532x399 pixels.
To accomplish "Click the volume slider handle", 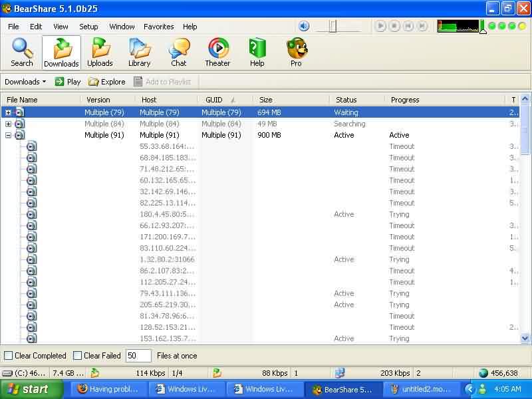I will (x=332, y=26).
